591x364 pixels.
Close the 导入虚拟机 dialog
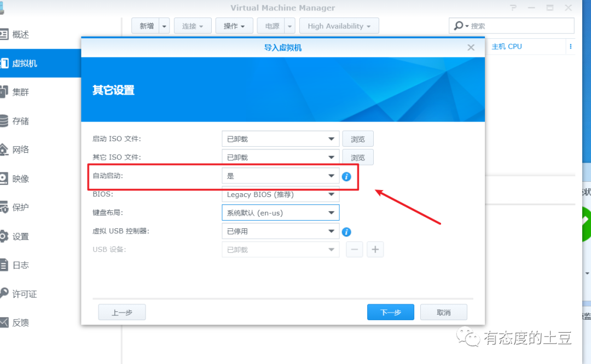point(471,48)
